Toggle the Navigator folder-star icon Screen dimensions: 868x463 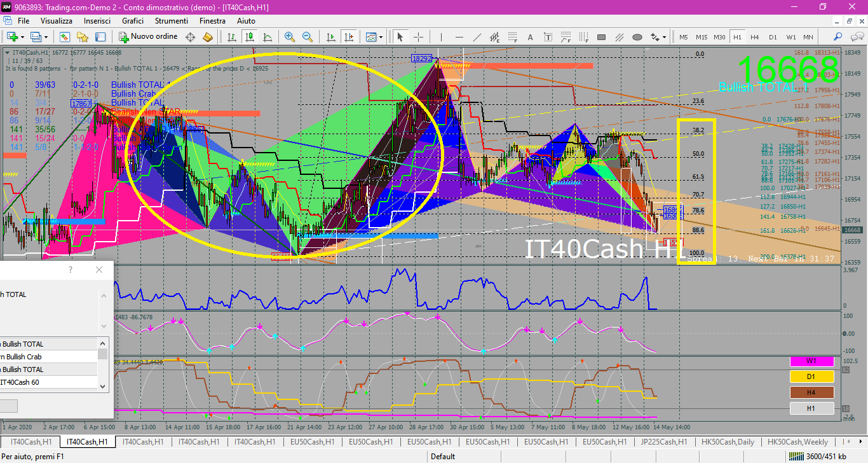tap(82, 37)
